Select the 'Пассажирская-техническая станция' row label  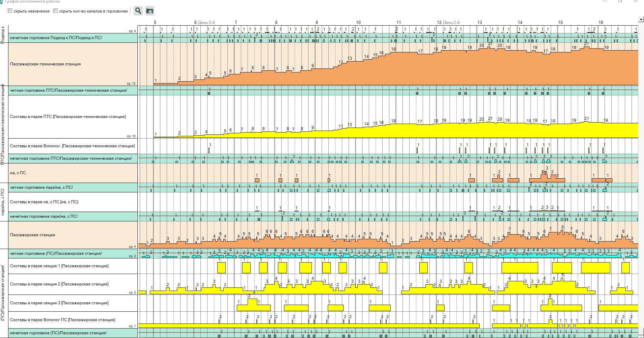pyautogui.click(x=45, y=64)
